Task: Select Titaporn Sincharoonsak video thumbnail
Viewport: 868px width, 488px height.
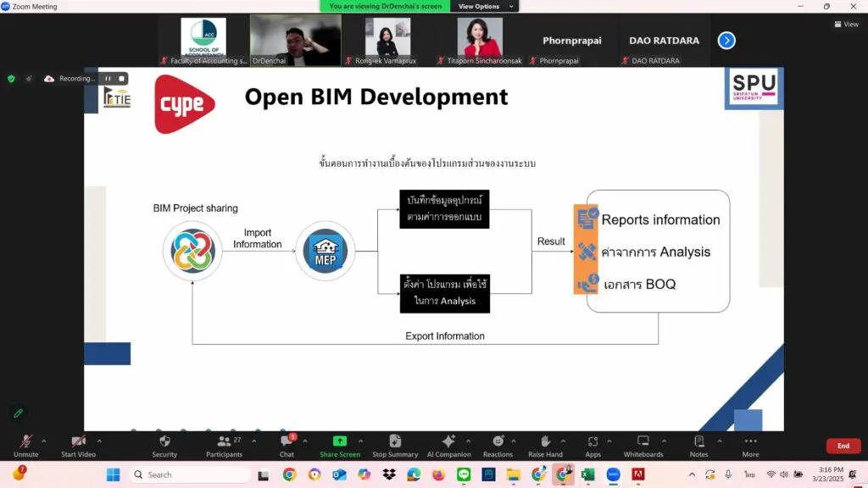Action: coord(480,41)
